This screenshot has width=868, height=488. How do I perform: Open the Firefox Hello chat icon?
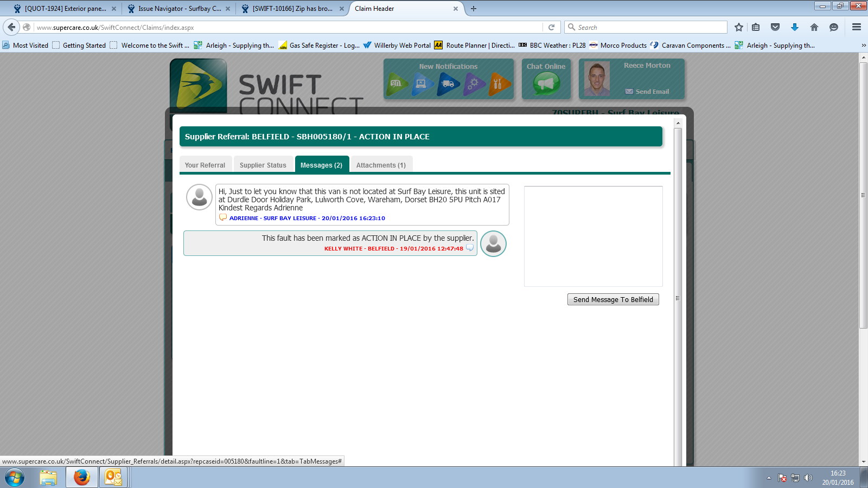point(834,27)
